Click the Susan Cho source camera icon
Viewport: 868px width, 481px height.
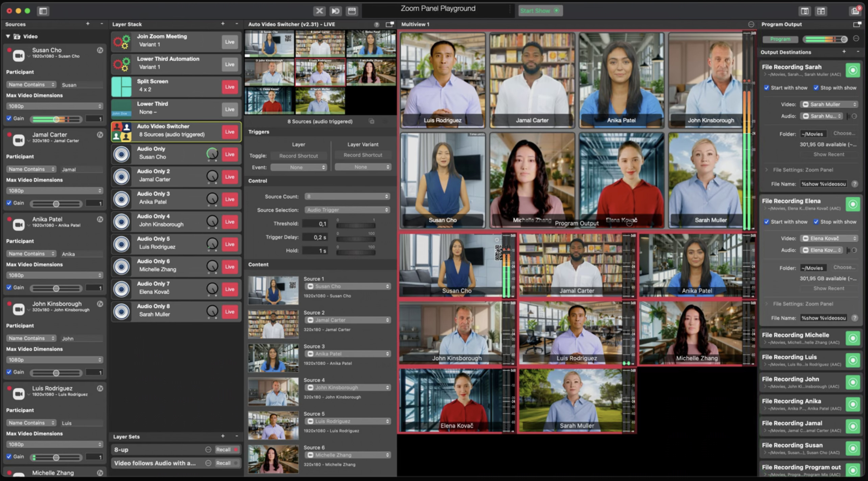(x=19, y=55)
